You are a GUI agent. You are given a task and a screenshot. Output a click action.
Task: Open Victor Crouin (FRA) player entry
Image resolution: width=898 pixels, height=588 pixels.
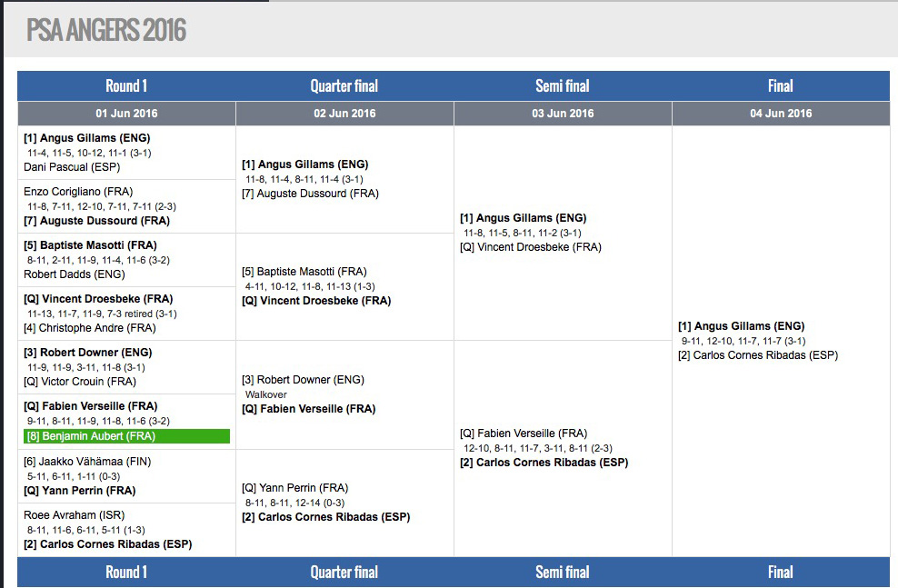coord(80,382)
